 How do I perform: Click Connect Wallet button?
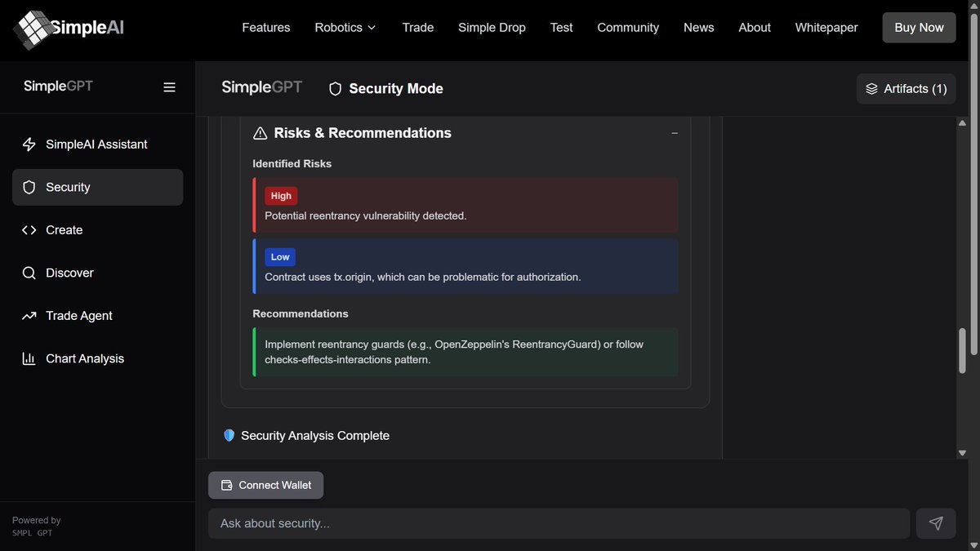tap(266, 485)
